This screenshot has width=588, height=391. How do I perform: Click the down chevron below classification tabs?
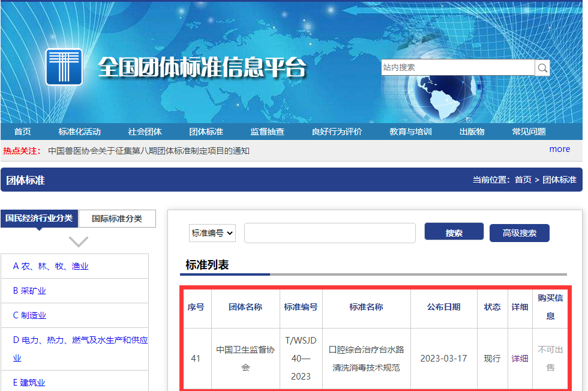coord(79,241)
